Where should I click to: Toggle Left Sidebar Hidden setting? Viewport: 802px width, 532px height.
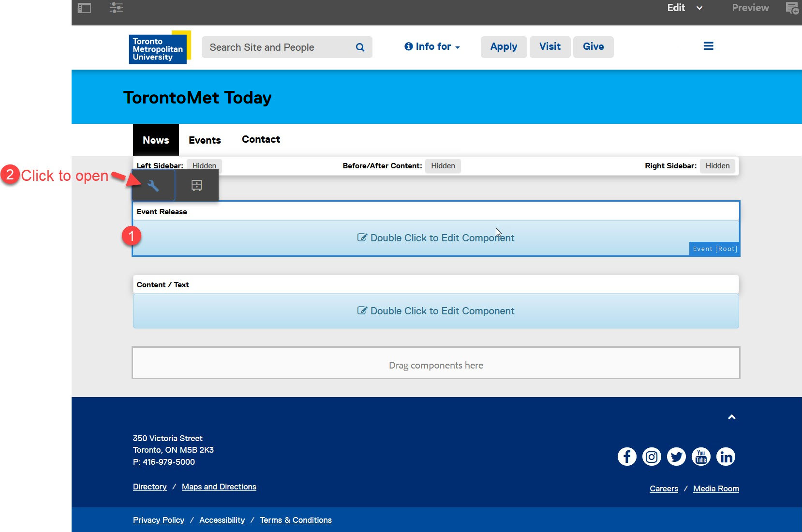coord(204,166)
